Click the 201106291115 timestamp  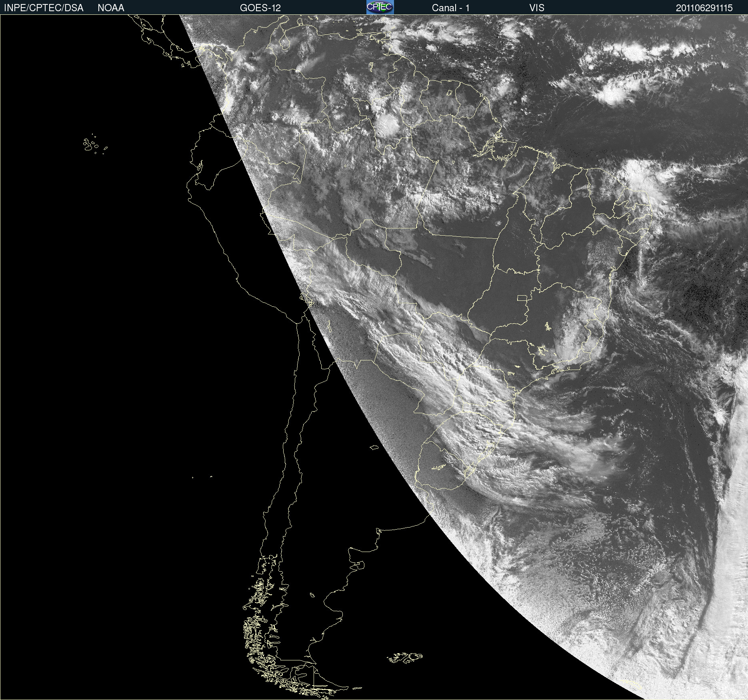[704, 8]
